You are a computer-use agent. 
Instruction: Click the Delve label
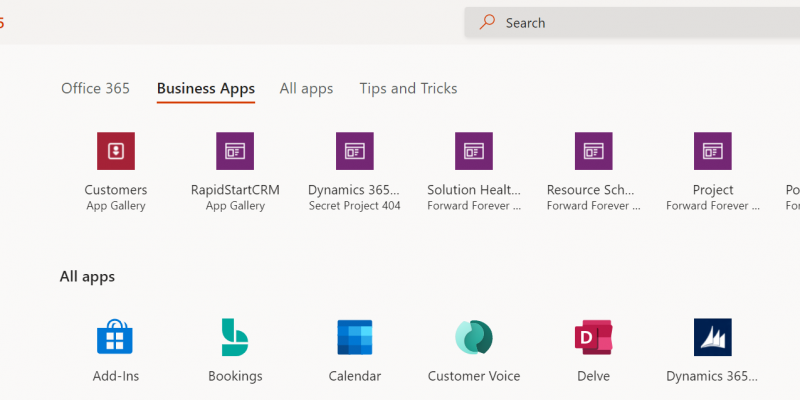[593, 376]
